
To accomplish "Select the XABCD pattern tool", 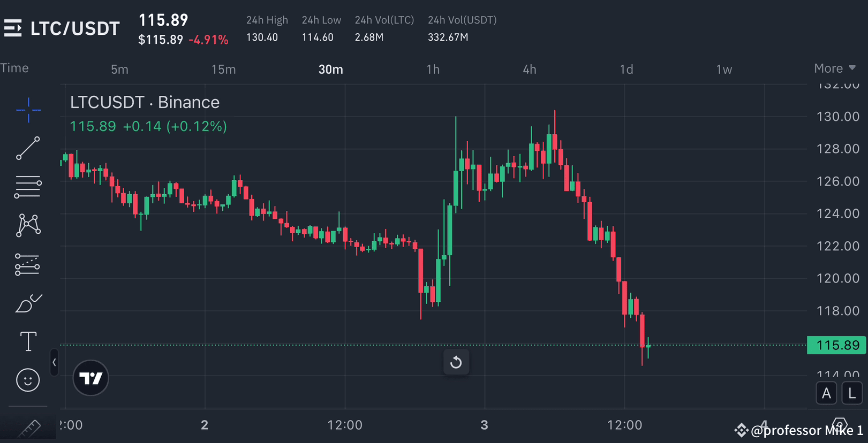I will point(28,225).
